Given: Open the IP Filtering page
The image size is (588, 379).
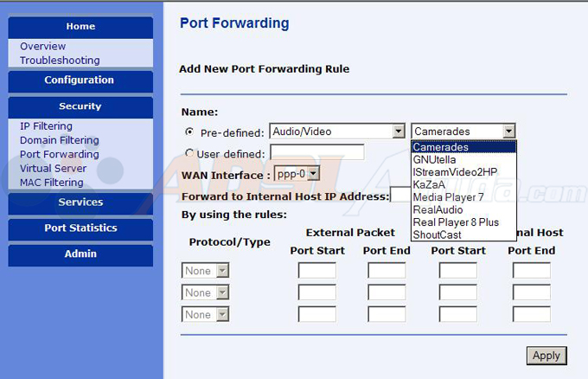Looking at the screenshot, I should [46, 126].
